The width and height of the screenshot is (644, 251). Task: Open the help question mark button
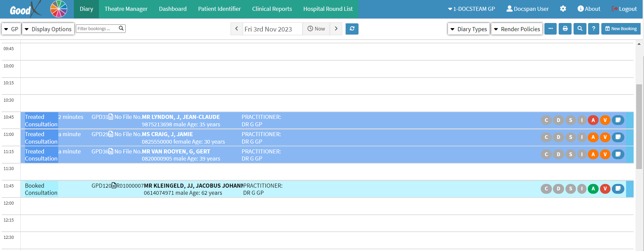[x=594, y=29]
